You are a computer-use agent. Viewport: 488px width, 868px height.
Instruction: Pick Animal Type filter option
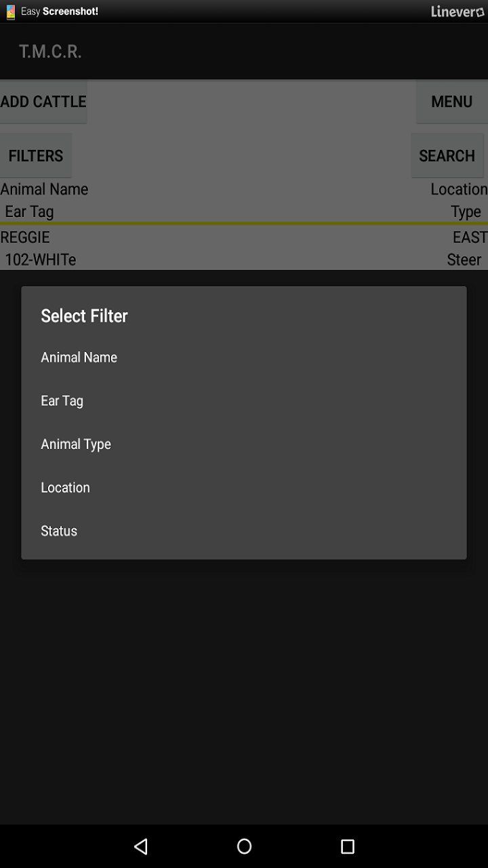click(75, 444)
